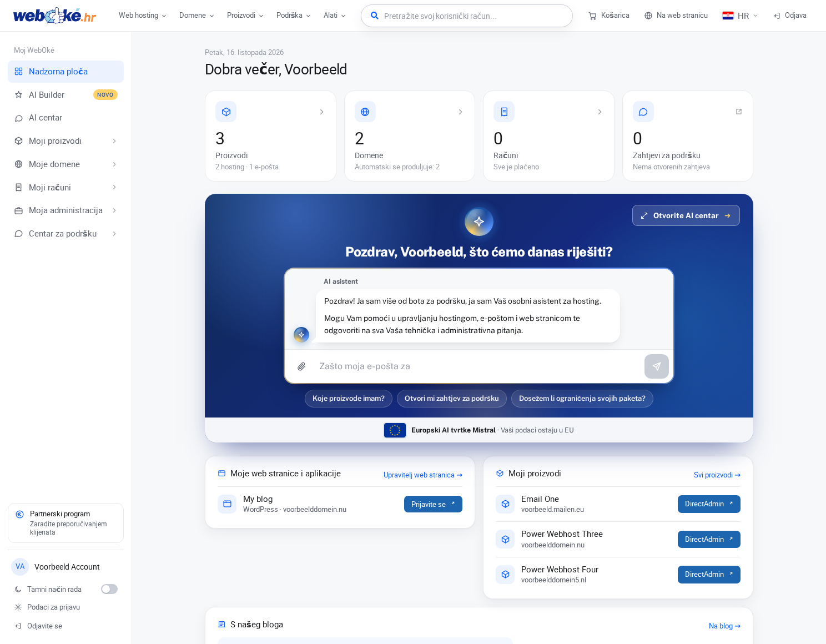Click the Email One product icon
Viewport: 826px width, 644px height.
[x=505, y=504]
